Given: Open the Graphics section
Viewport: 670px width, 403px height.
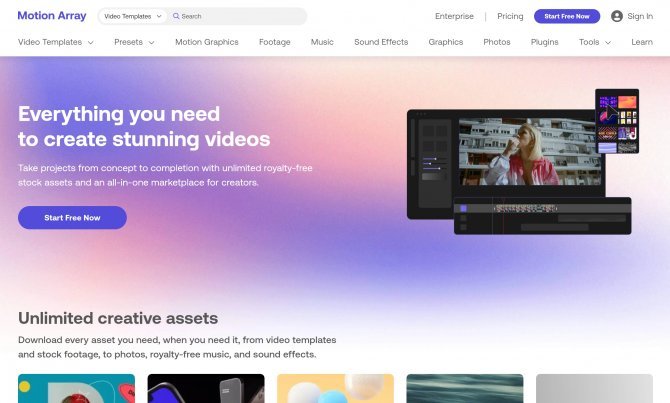Looking at the screenshot, I should pos(446,42).
